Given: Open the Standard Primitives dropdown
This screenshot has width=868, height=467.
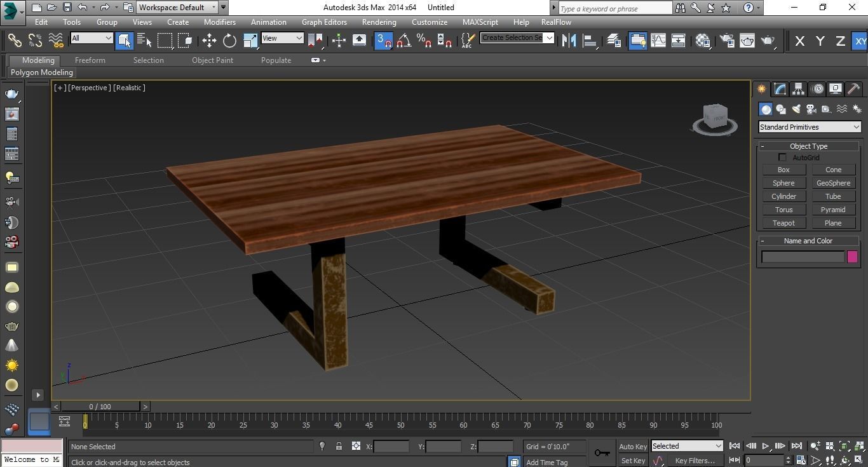Looking at the screenshot, I should 810,127.
